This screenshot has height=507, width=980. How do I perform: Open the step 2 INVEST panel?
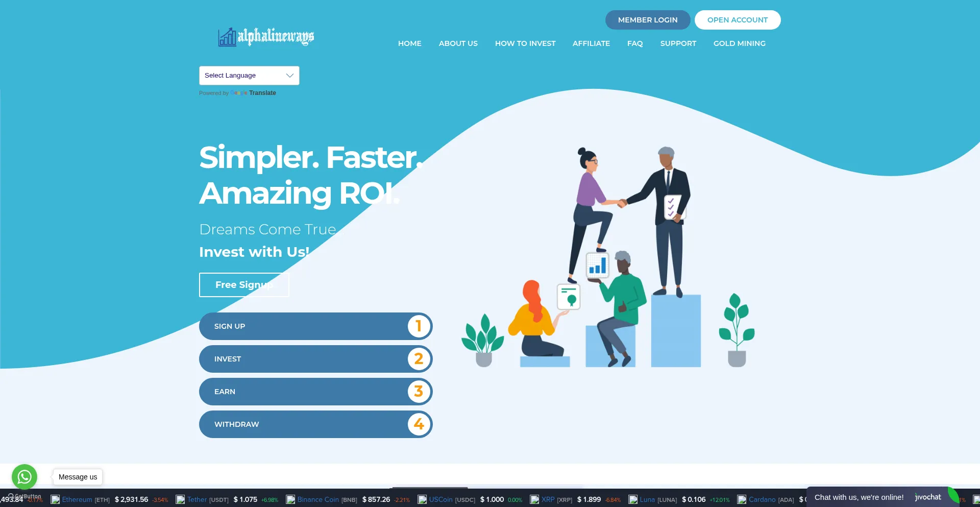pos(315,359)
